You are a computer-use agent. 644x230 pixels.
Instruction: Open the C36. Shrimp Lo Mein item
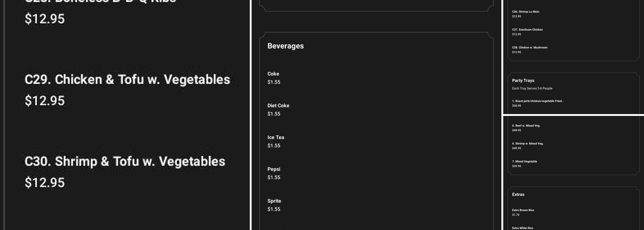pos(525,12)
